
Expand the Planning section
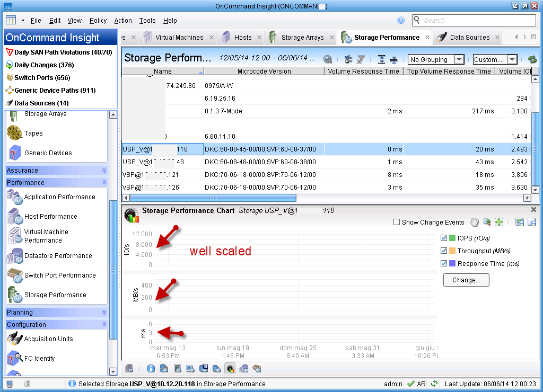(x=56, y=313)
